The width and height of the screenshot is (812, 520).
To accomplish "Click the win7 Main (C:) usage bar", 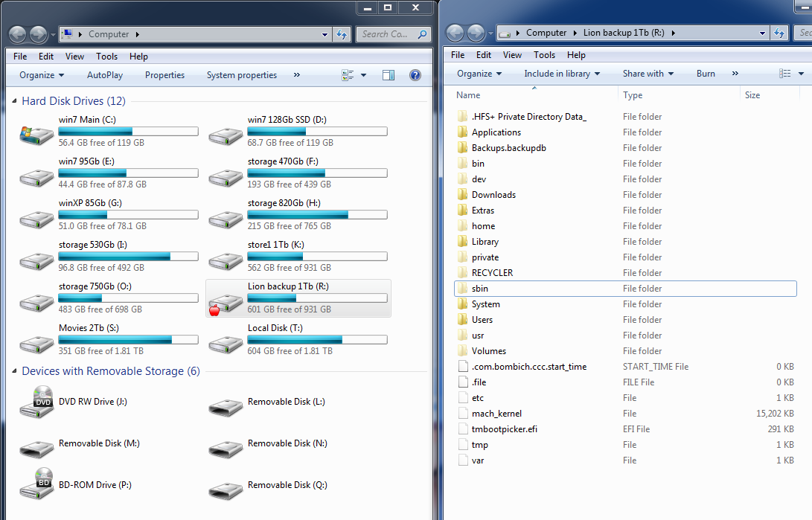I will point(129,132).
